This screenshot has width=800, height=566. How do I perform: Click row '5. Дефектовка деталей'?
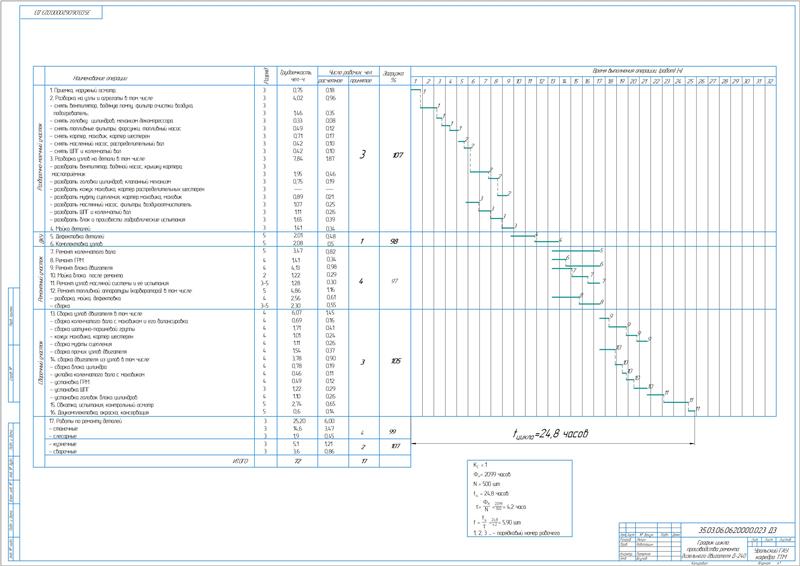click(x=77, y=237)
